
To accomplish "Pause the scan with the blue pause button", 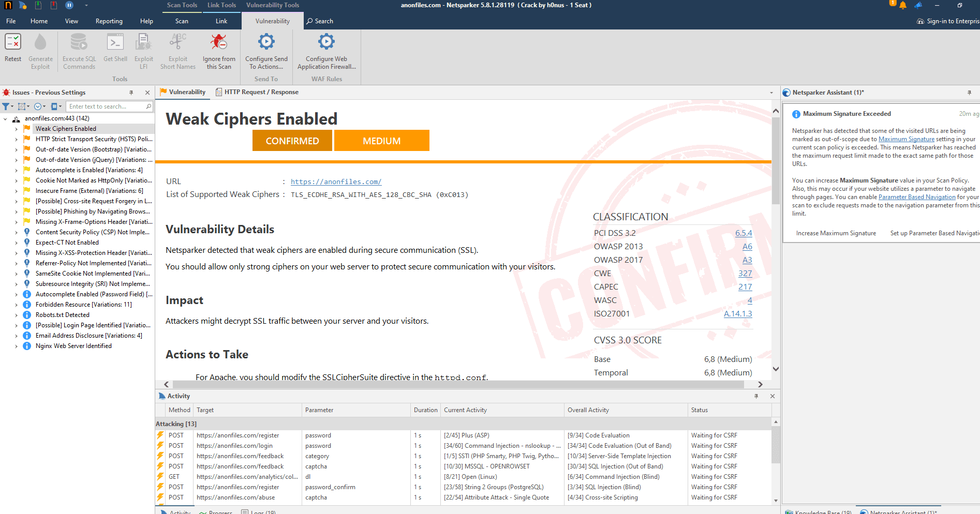I will tap(69, 5).
